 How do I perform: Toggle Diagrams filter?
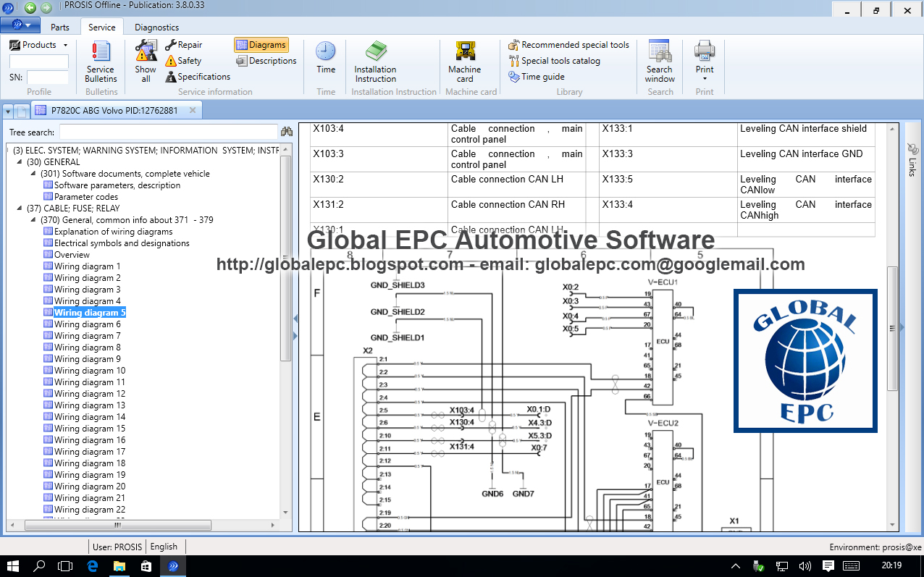click(261, 45)
